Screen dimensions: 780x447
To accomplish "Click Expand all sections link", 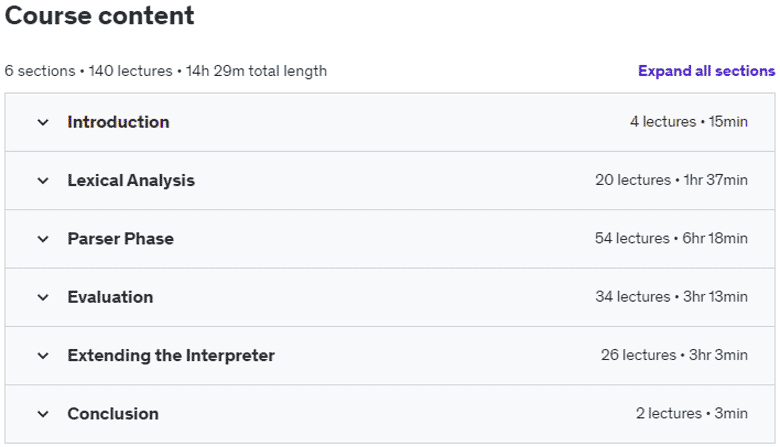I will pos(706,71).
